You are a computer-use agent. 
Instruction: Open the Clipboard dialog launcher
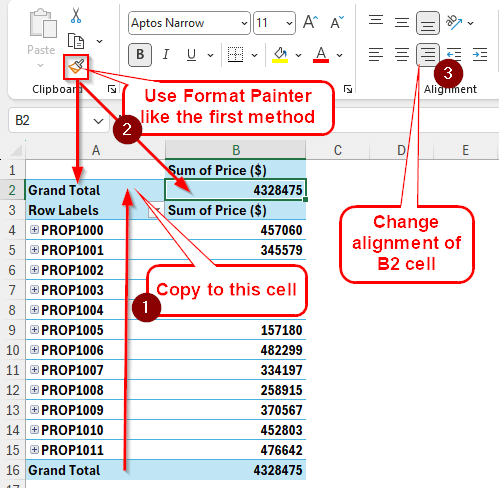tap(112, 89)
